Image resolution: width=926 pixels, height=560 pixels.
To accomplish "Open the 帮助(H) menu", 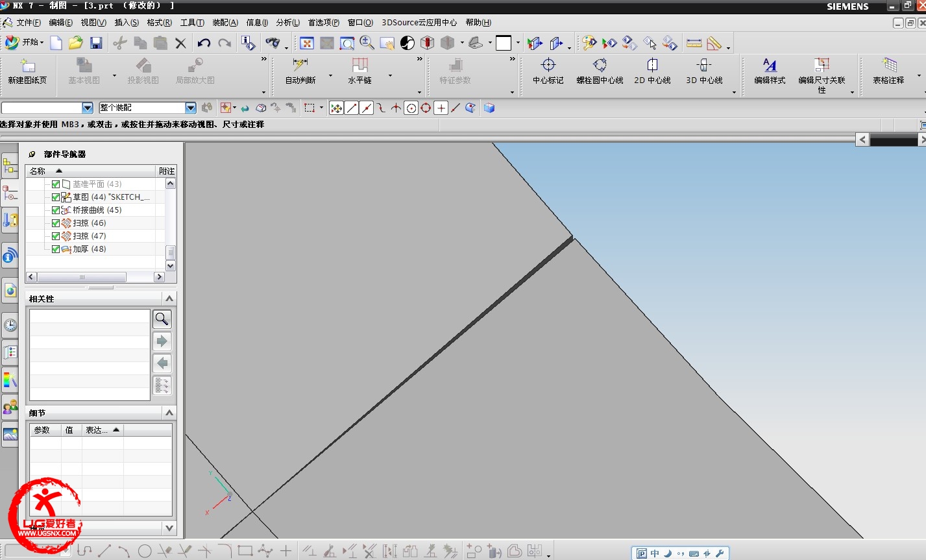I will 478,23.
